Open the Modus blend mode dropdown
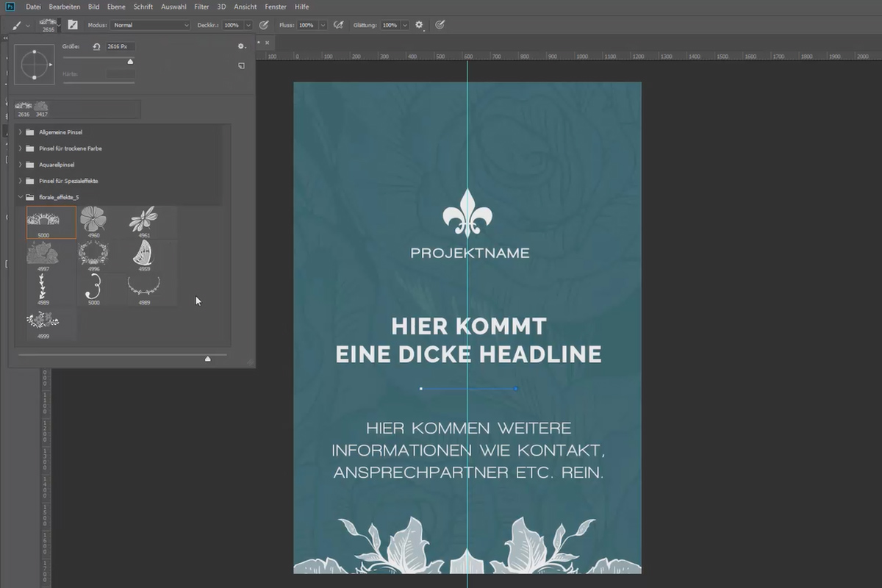882x588 pixels. click(x=151, y=25)
